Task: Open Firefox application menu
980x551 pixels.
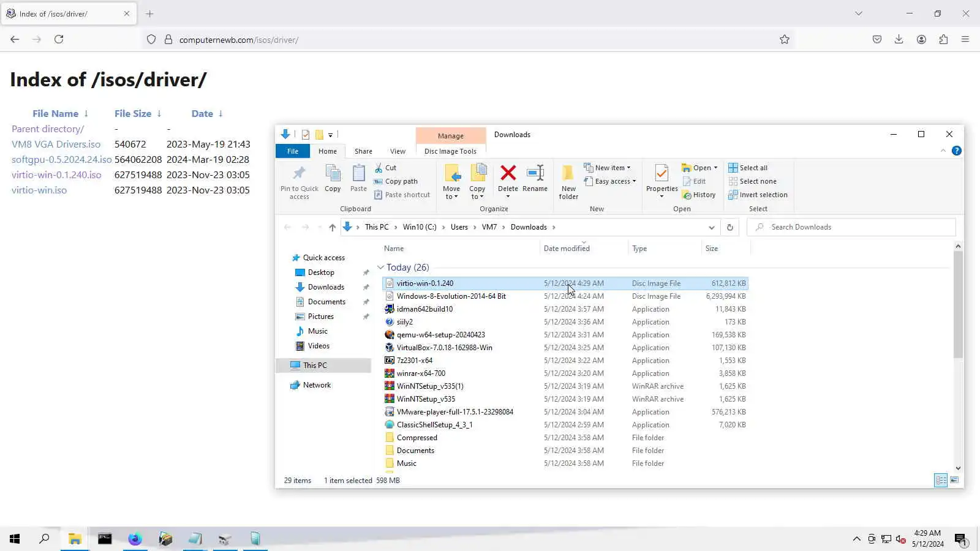Action: 965,39
